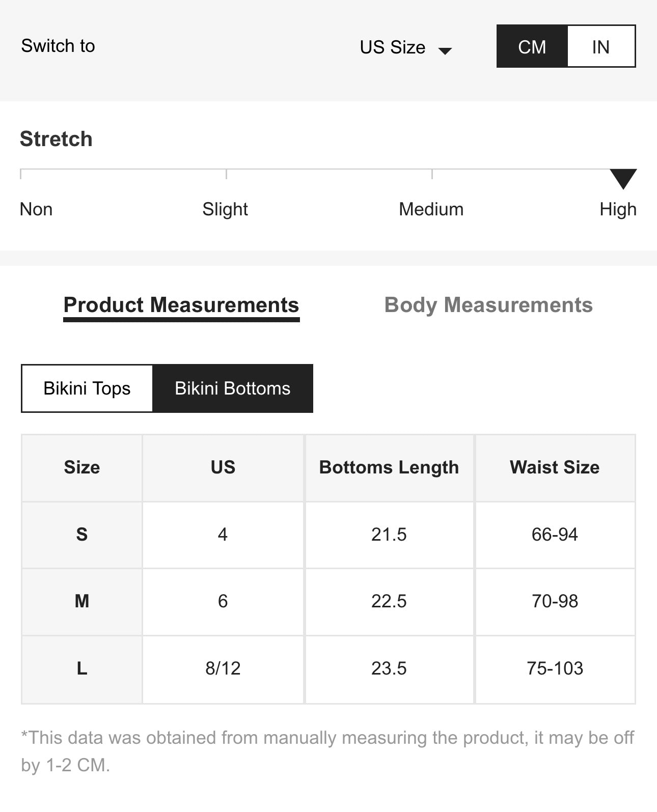
Task: Click the Size column header
Action: [x=82, y=467]
